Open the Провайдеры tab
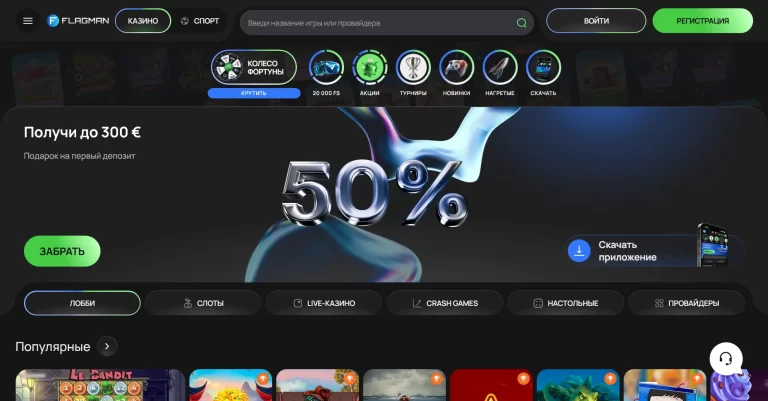768x401 pixels. [x=686, y=303]
